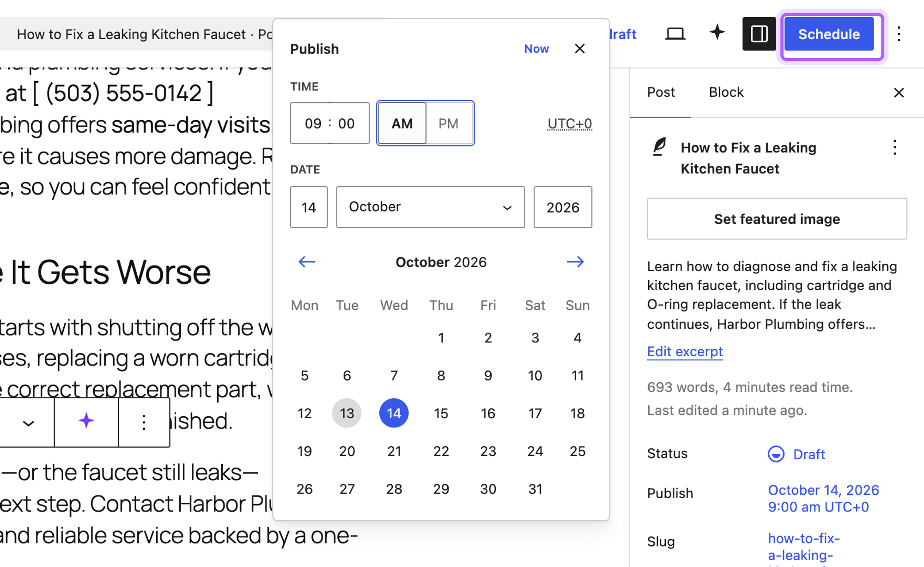
Task: Select October 1 in the calendar
Action: pos(441,338)
